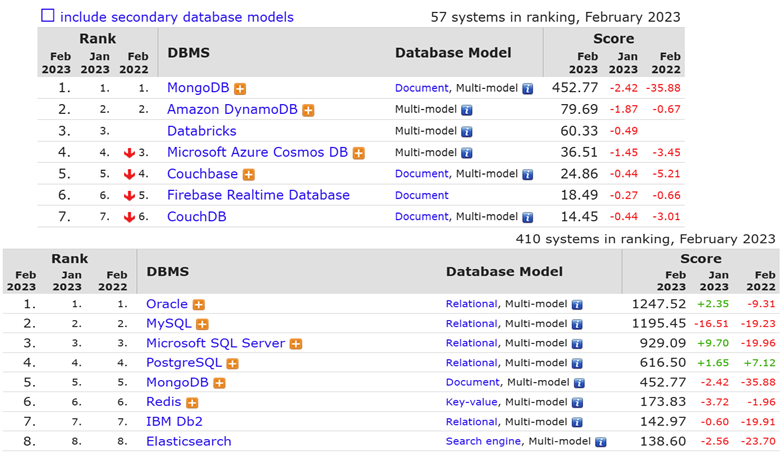
Task: Select the score 79.69 for Amazon DynamoDB
Action: coord(579,110)
